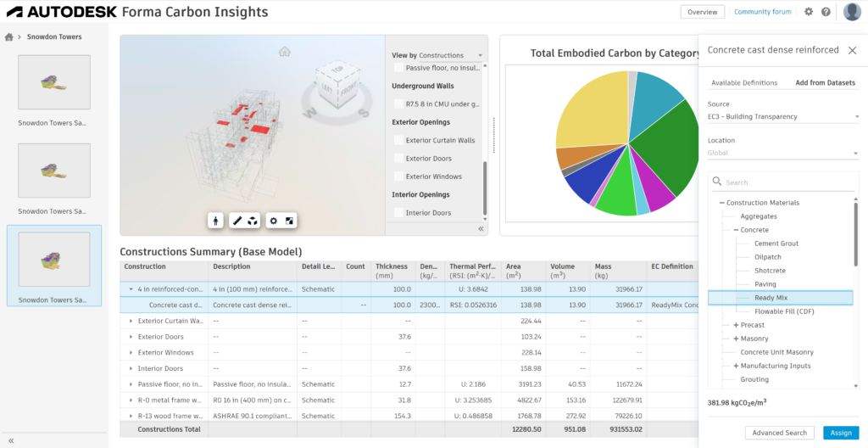Expand the R-0 metal frame w... table row

point(131,400)
